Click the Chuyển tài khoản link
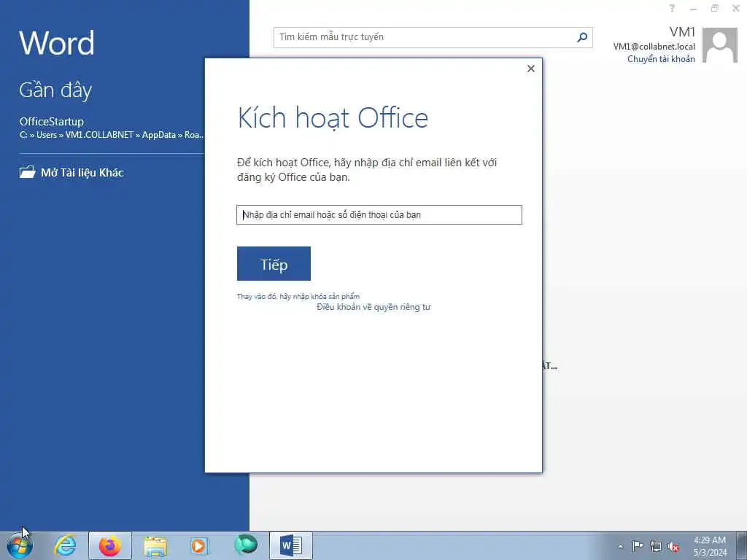Viewport: 747px width, 560px height. tap(661, 59)
